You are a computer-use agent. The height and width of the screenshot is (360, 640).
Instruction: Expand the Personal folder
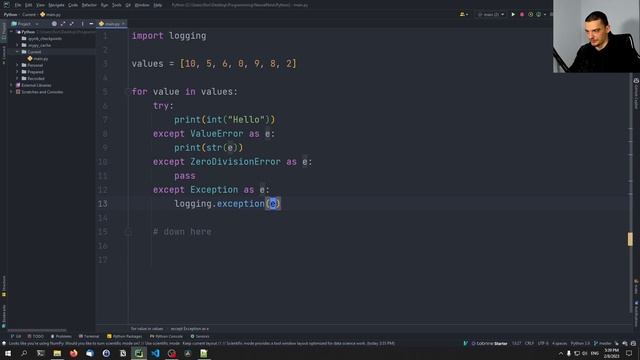(x=17, y=65)
